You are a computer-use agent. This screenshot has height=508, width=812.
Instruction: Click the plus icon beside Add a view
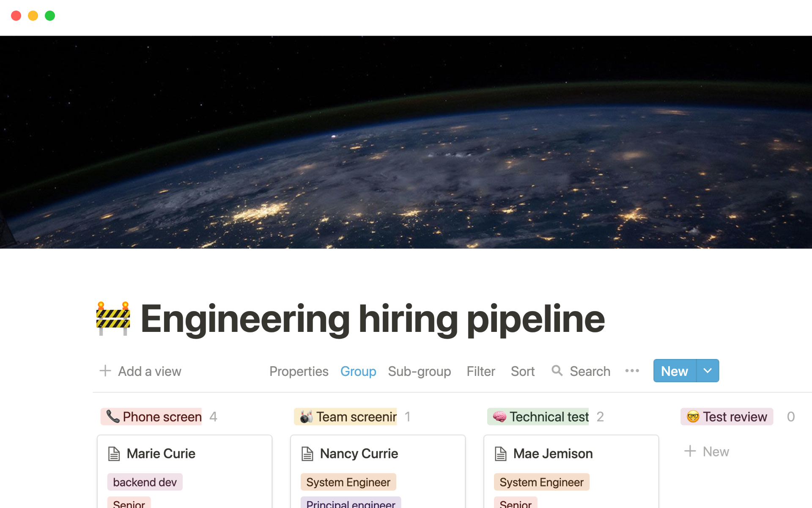(105, 371)
